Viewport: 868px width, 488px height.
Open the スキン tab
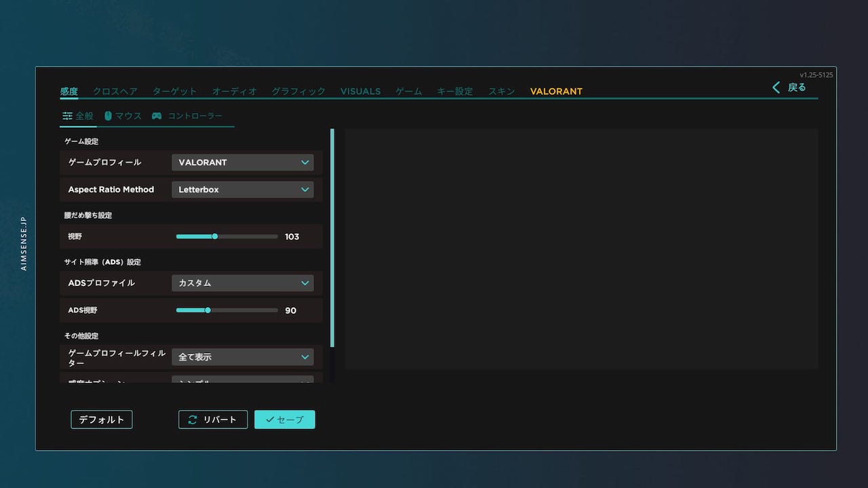click(501, 91)
